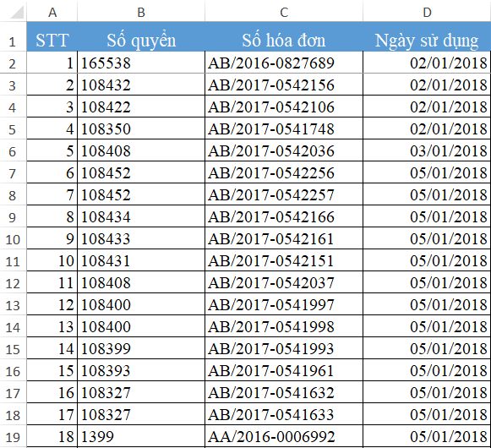Select column B header
The height and width of the screenshot is (448, 491).
[x=141, y=11]
